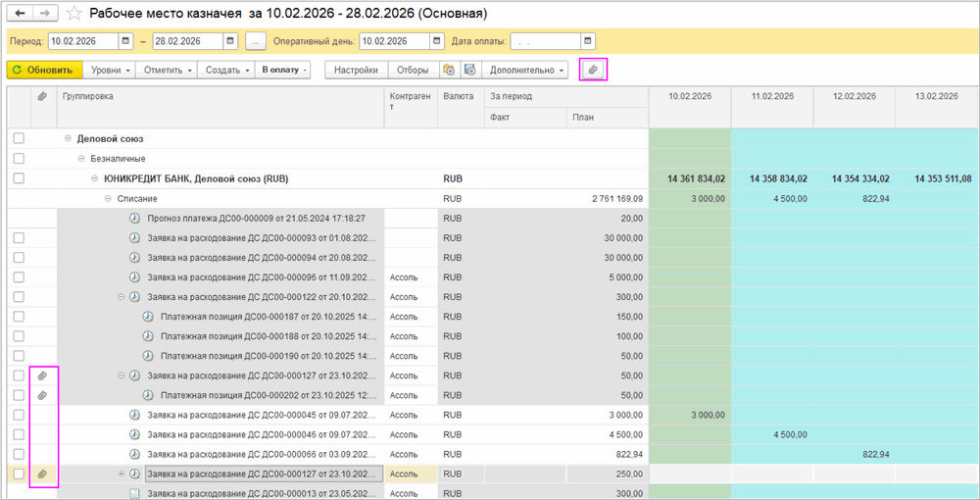
Task: Add the form to favorites with the star
Action: [74, 14]
